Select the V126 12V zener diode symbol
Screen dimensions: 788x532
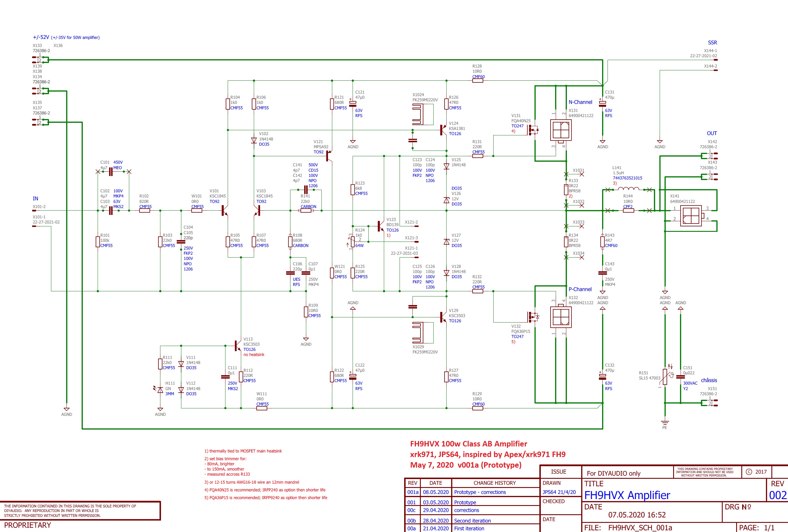click(x=446, y=200)
